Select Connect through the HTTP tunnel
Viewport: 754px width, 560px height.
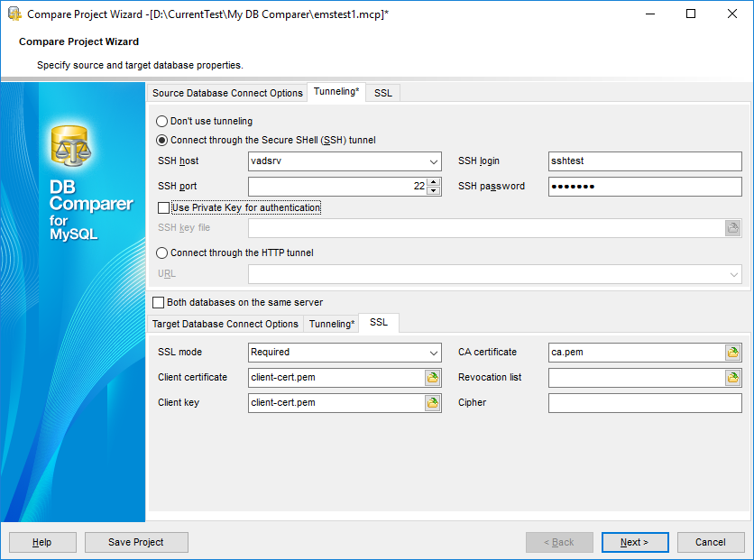(x=162, y=253)
